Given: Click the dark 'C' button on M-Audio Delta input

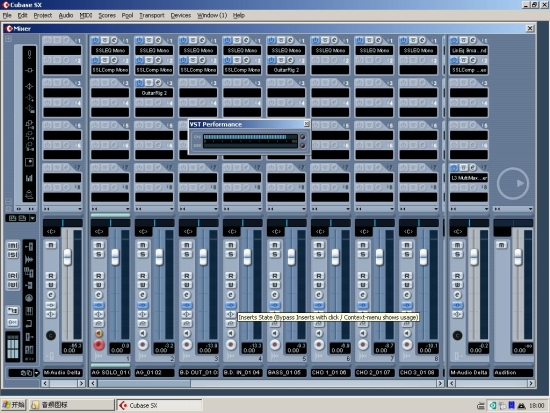Looking at the screenshot, I should 51,335.
